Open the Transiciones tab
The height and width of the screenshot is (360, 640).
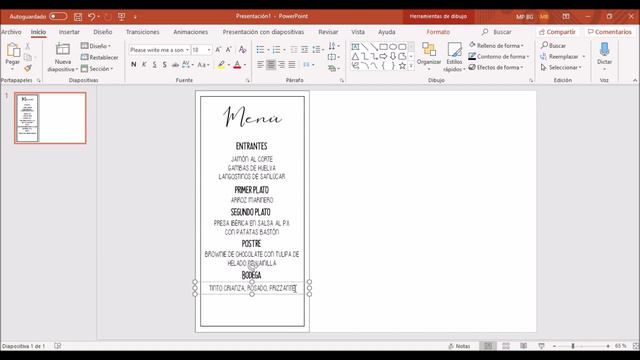pos(142,32)
